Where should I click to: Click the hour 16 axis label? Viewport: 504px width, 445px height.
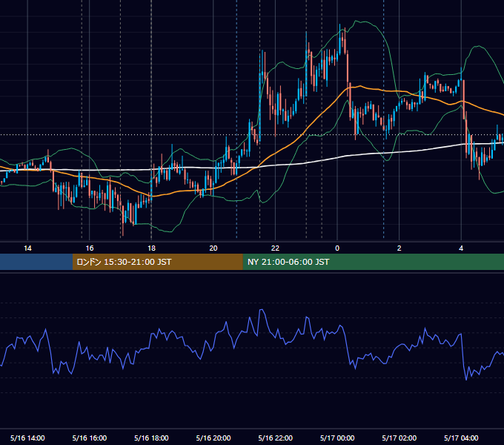pos(90,248)
